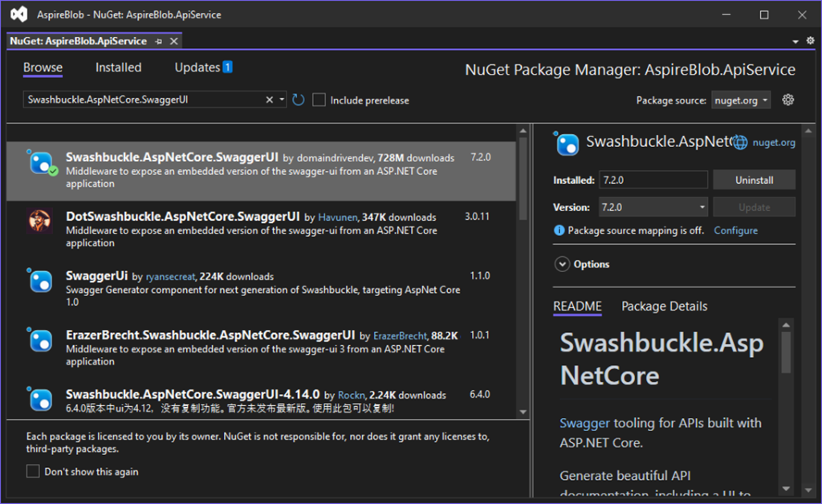Click the Configure link for package source mapping

[x=735, y=230]
